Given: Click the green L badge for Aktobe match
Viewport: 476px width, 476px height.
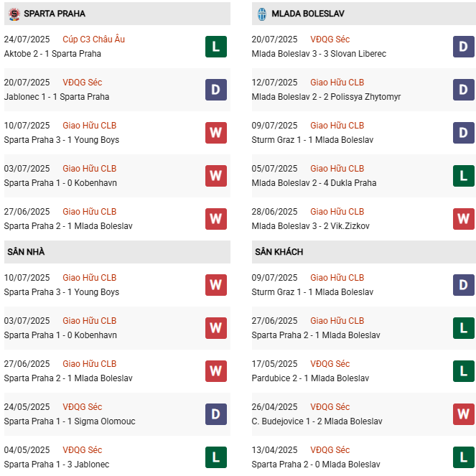Looking at the screenshot, I should pyautogui.click(x=216, y=47).
